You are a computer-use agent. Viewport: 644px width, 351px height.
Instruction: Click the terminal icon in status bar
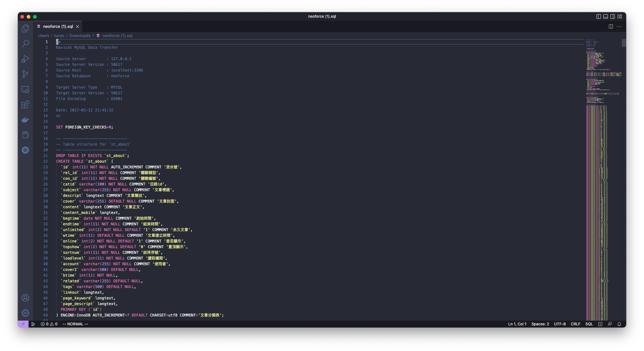[600, 324]
